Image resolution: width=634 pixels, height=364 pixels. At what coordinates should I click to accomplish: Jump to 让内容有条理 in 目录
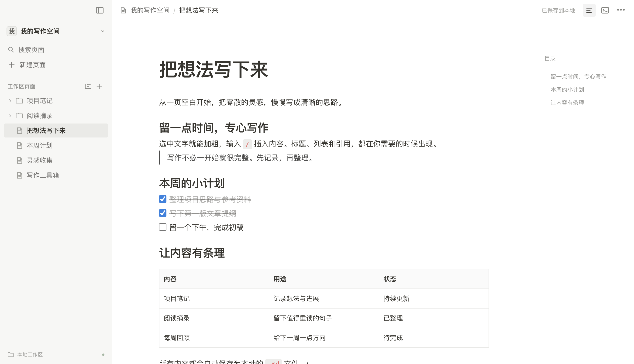pos(567,103)
